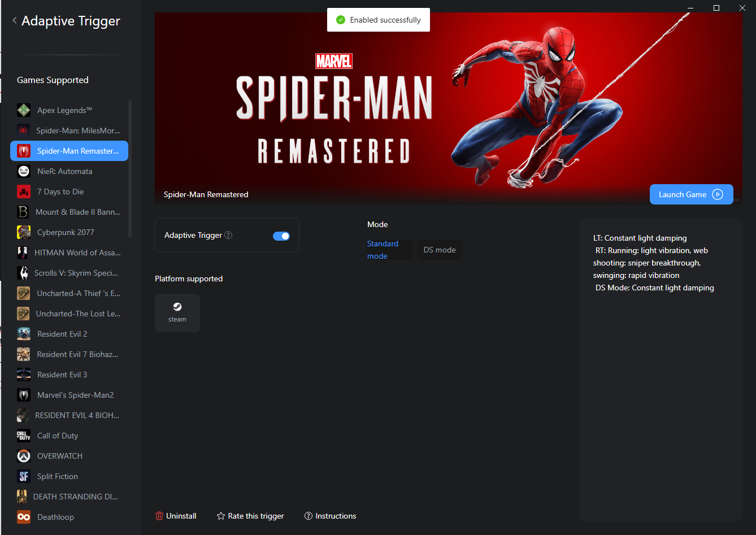Go back using the Adaptive Trigger arrow

(15, 21)
